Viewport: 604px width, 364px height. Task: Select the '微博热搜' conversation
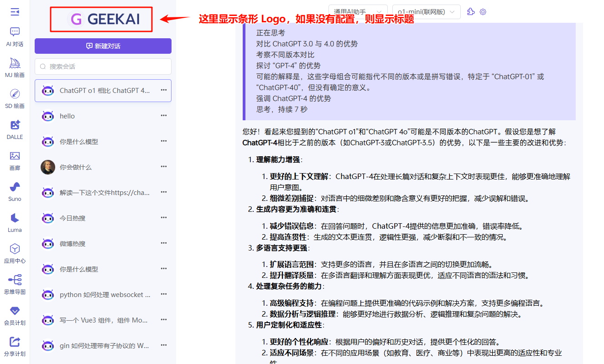click(x=103, y=244)
